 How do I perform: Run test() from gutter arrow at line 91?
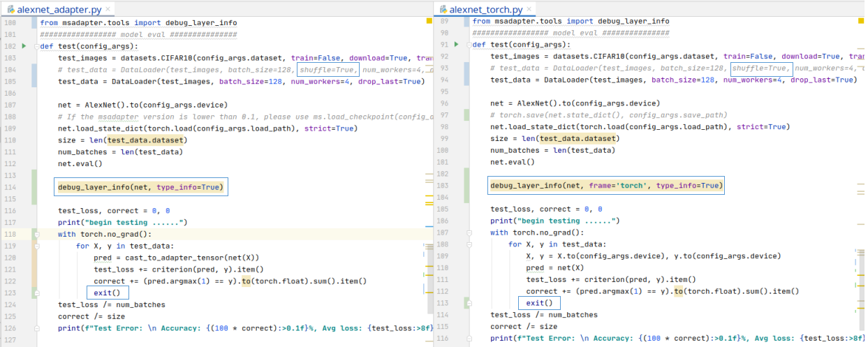click(456, 45)
